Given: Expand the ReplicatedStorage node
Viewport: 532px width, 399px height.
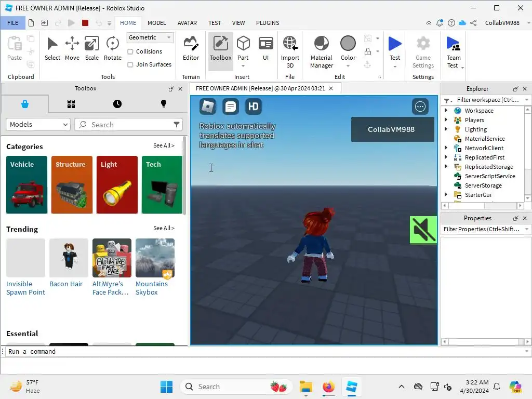Looking at the screenshot, I should pyautogui.click(x=446, y=166).
